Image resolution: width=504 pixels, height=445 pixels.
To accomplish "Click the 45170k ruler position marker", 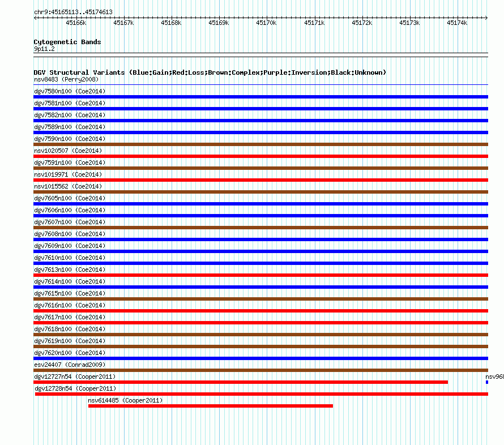I will pos(266,23).
